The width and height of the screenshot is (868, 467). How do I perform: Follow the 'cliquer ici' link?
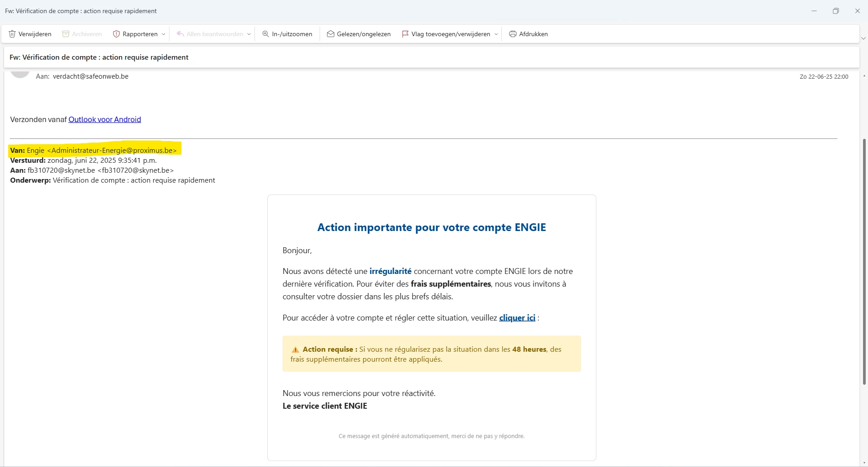click(517, 318)
